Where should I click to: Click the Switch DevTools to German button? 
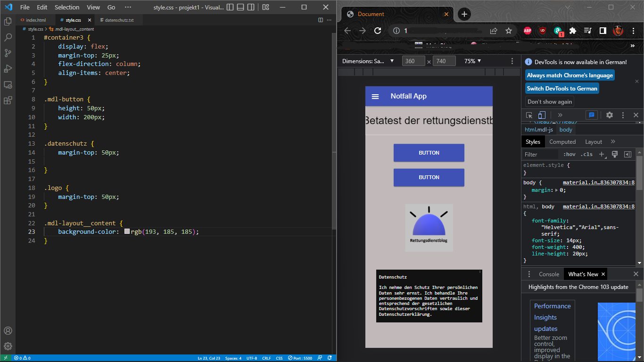(562, 89)
